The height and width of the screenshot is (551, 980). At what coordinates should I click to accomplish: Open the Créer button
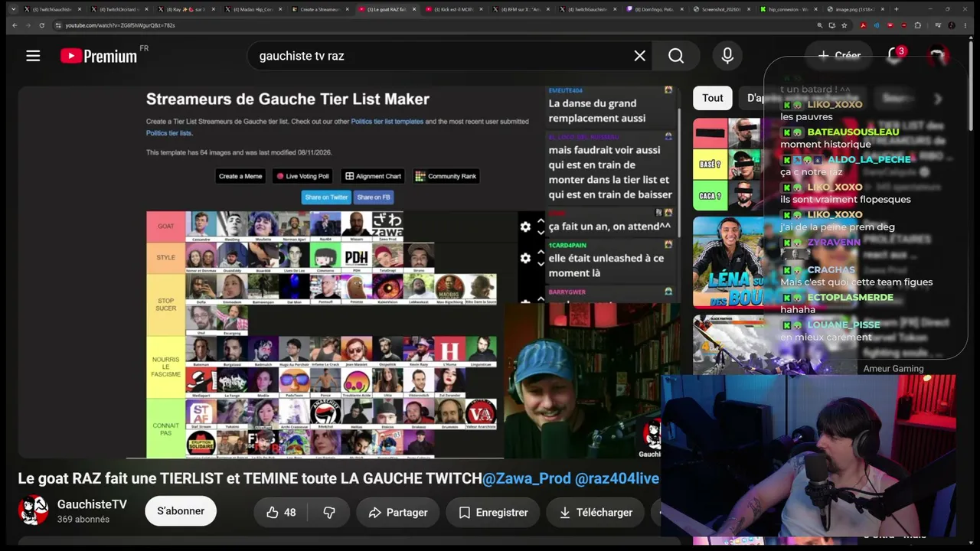coord(839,55)
